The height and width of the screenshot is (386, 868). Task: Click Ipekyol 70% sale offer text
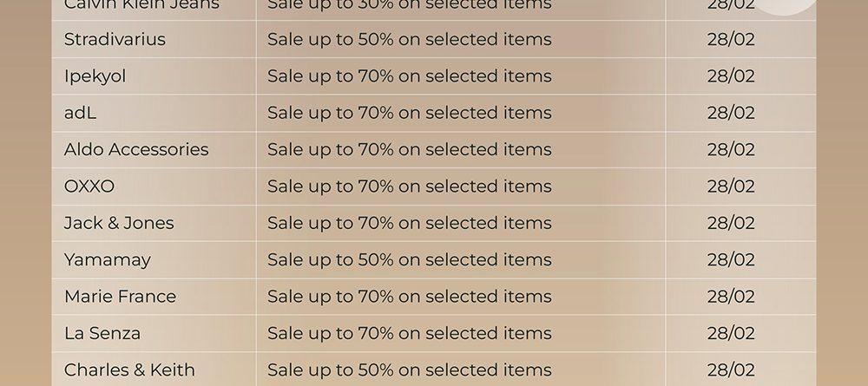coord(410,75)
